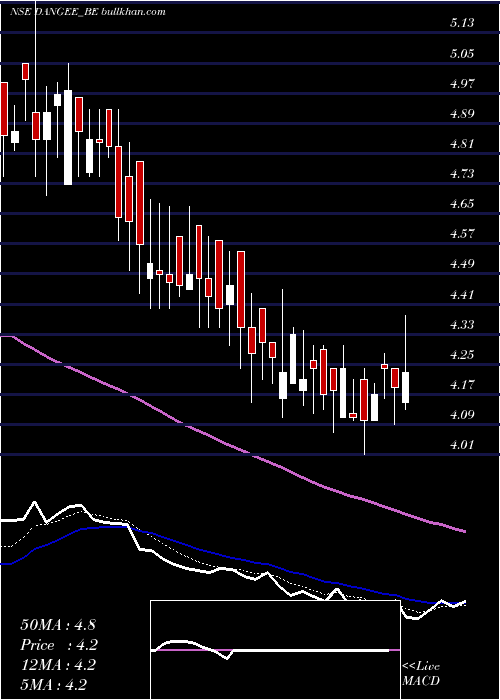The width and height of the screenshot is (500, 700).
Task: Click the 4.65 price axis label
Action: click(x=462, y=204)
